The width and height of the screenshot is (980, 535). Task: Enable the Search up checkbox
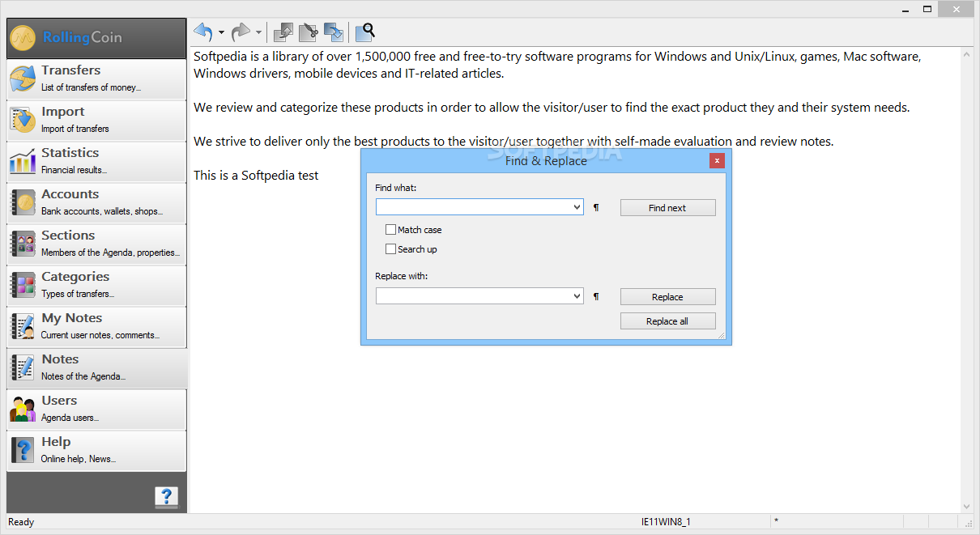[x=391, y=249]
